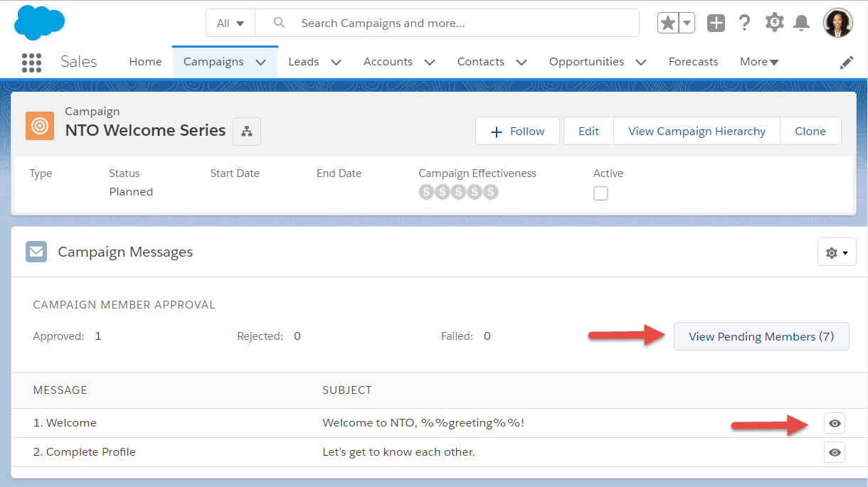868x487 pixels.
Task: Click the Follow button
Action: (518, 132)
